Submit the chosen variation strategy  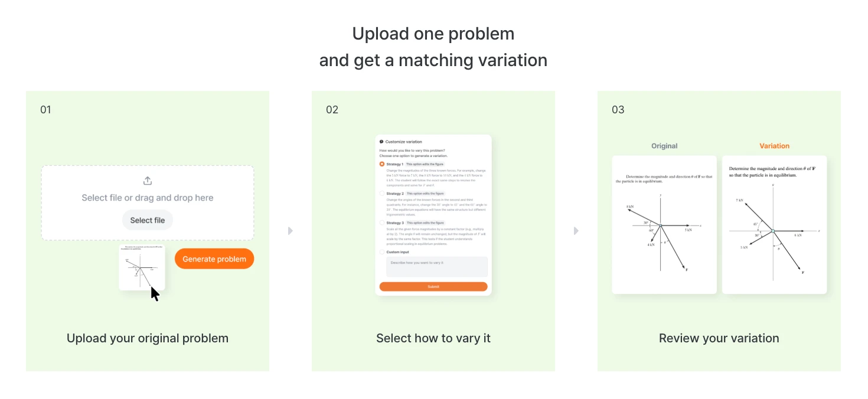pos(433,287)
